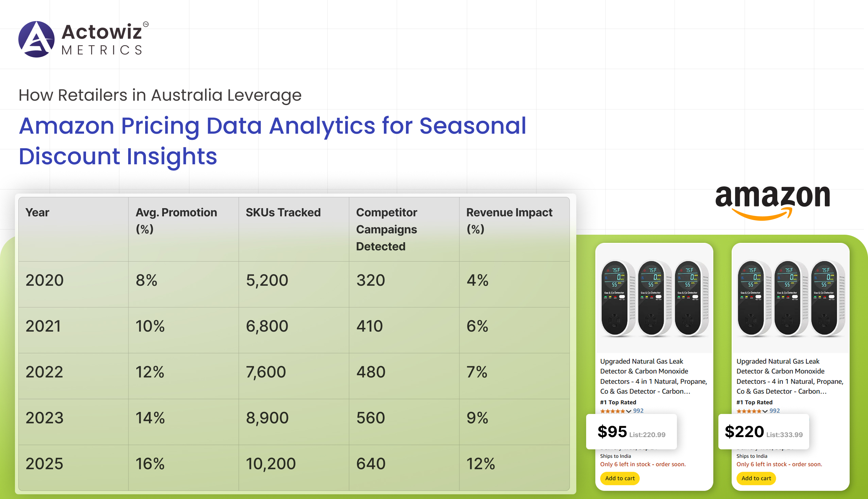
Task: Open the gas detector image above the $220 price
Action: pos(790,299)
